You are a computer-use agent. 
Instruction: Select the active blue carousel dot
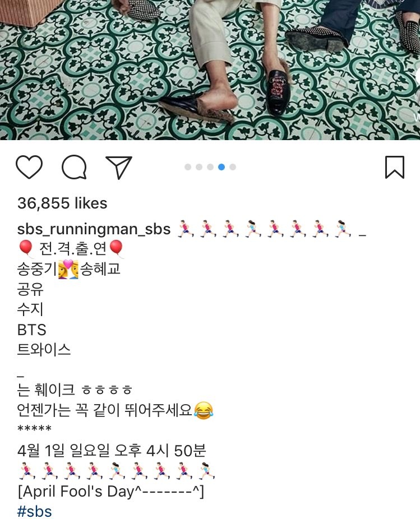tap(221, 167)
